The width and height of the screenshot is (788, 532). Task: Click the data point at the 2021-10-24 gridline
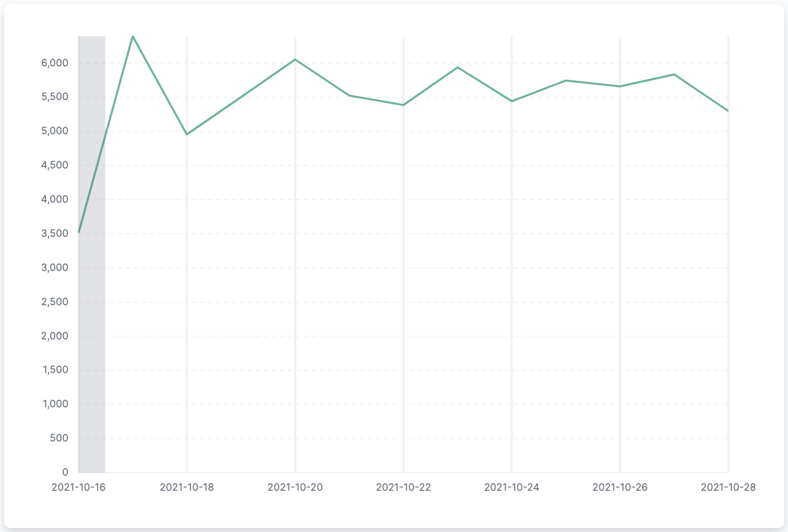512,101
